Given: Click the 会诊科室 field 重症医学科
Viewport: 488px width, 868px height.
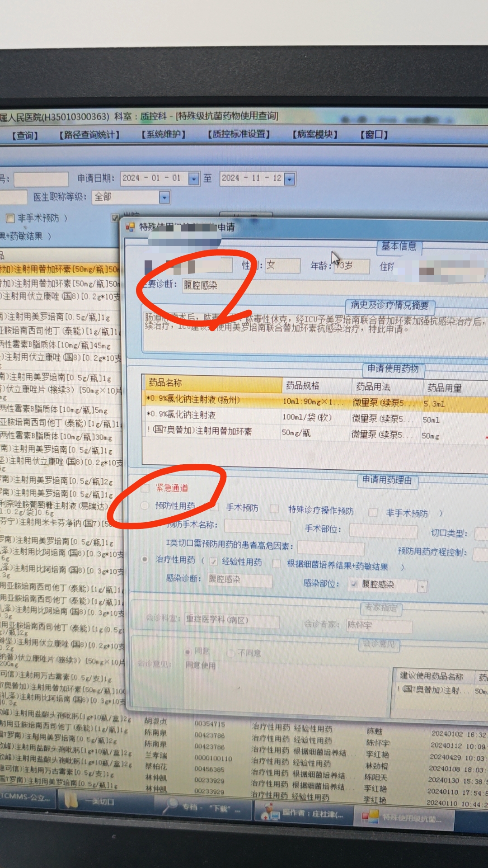Looking at the screenshot, I should pos(232,620).
